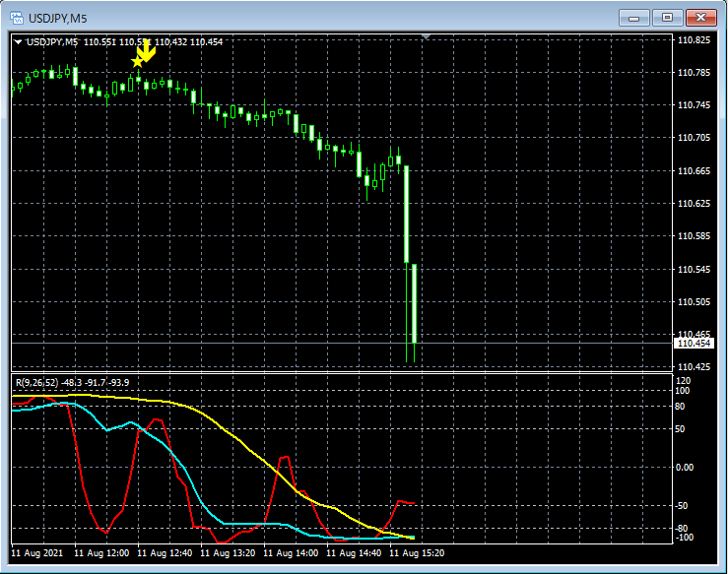Select the yellow star marker
This screenshot has height=574, width=728.
click(x=137, y=62)
